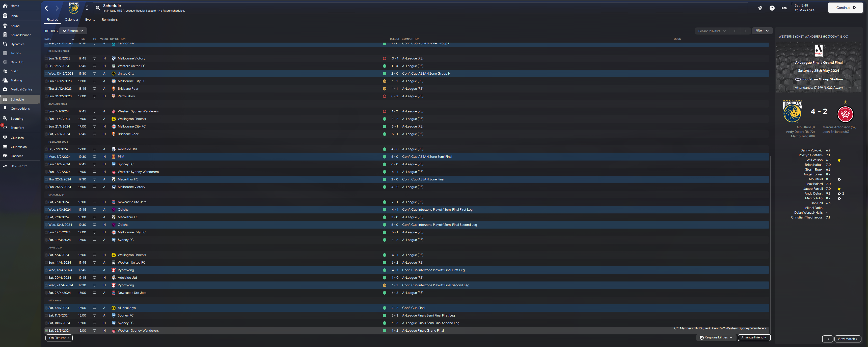Image resolution: width=868 pixels, height=347 pixels.
Task: Tick the Sun, 7/1/2024 row selector
Action: click(46, 111)
